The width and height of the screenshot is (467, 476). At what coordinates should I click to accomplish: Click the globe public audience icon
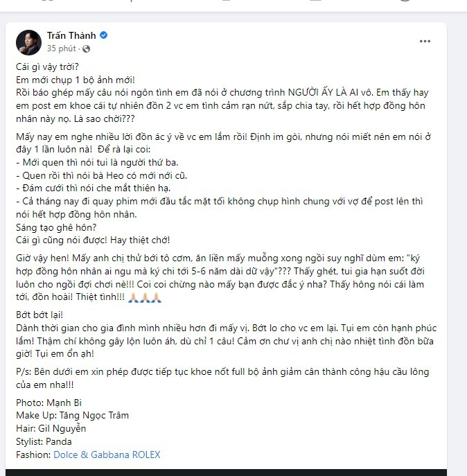(x=86, y=49)
